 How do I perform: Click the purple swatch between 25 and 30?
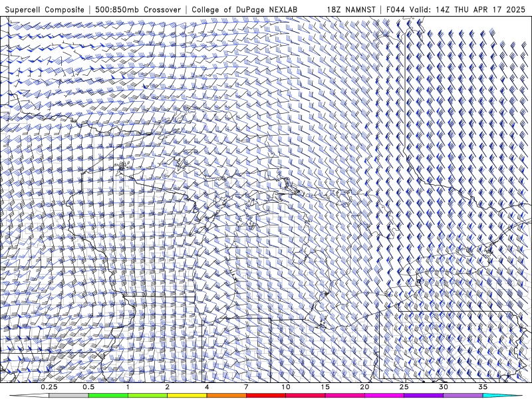[424, 396]
